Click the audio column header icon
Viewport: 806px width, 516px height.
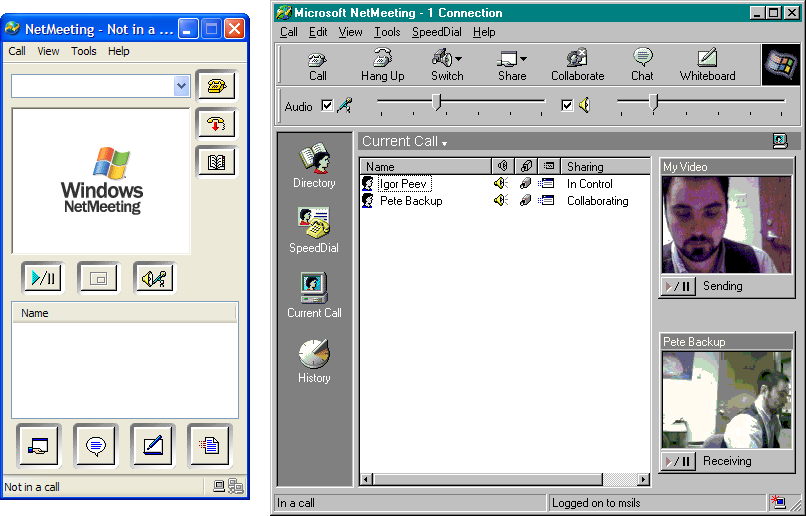503,166
